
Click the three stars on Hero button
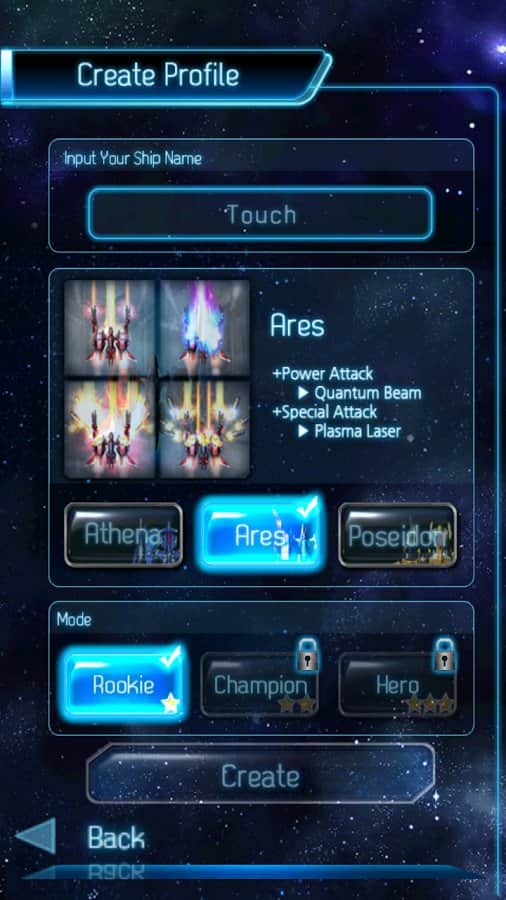(x=430, y=704)
